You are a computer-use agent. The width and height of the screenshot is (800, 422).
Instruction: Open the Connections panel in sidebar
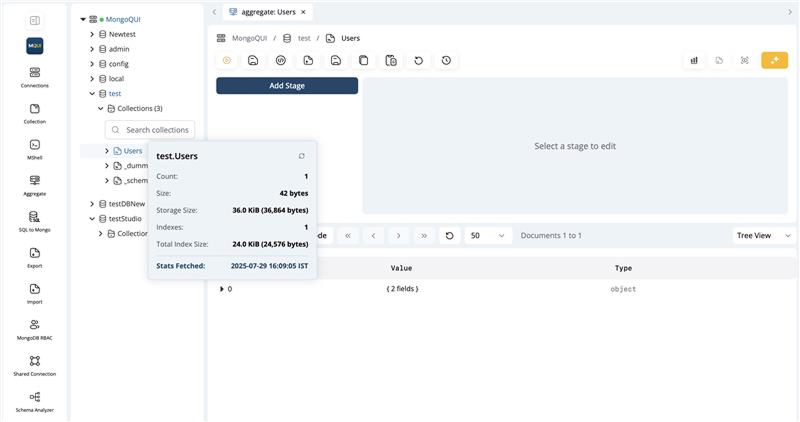pyautogui.click(x=35, y=77)
